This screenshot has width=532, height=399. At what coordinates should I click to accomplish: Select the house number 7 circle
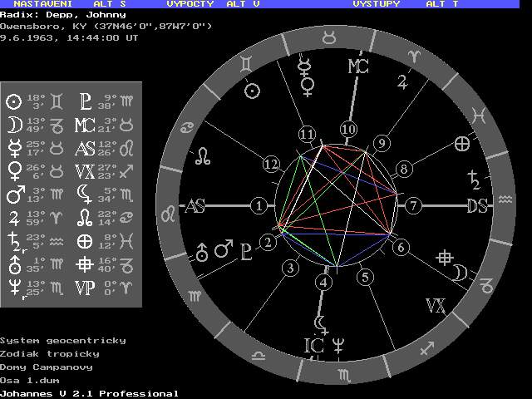click(411, 205)
